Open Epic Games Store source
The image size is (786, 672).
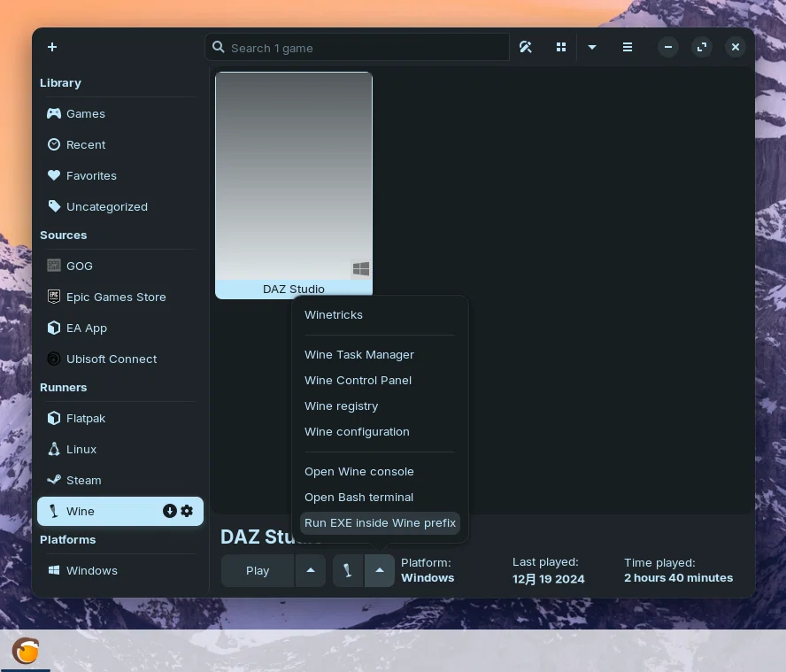point(120,297)
